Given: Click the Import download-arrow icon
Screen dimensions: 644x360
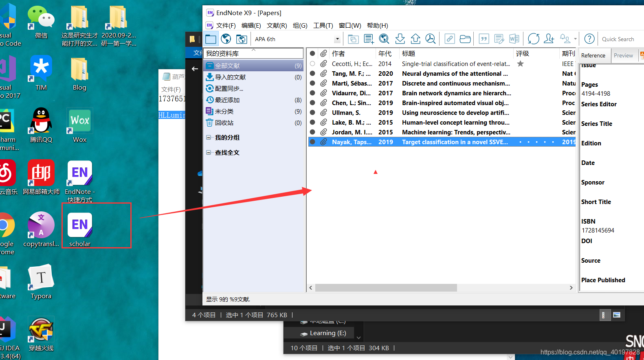Looking at the screenshot, I should [400, 39].
